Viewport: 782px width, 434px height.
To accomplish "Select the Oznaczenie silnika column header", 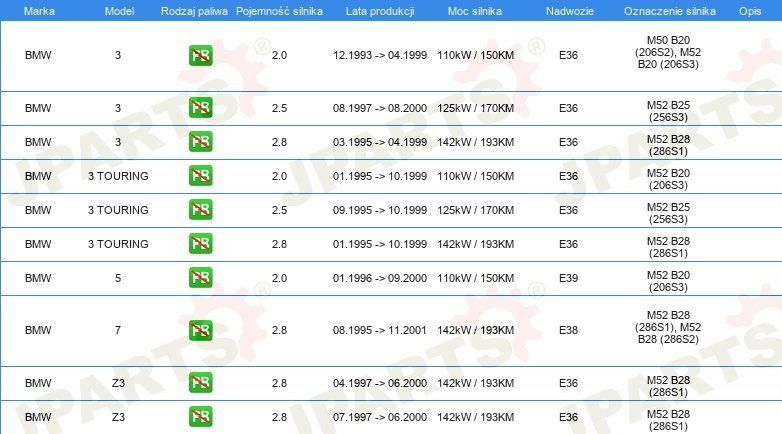I will (x=670, y=11).
